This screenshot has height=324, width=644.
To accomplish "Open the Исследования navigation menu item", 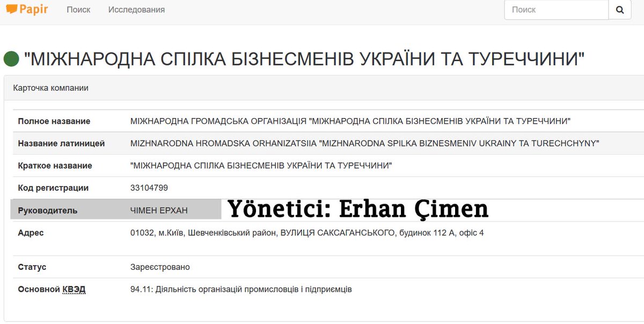I will tap(136, 10).
